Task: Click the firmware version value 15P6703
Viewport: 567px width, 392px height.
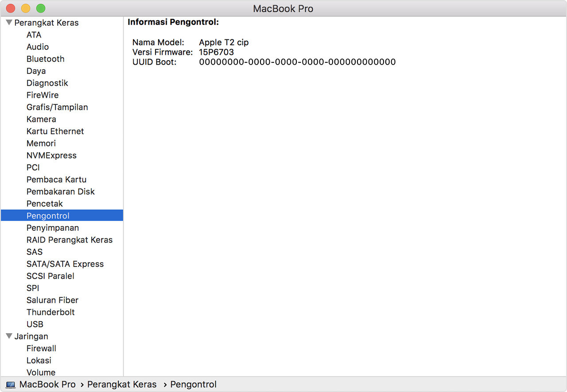Action: pos(216,52)
